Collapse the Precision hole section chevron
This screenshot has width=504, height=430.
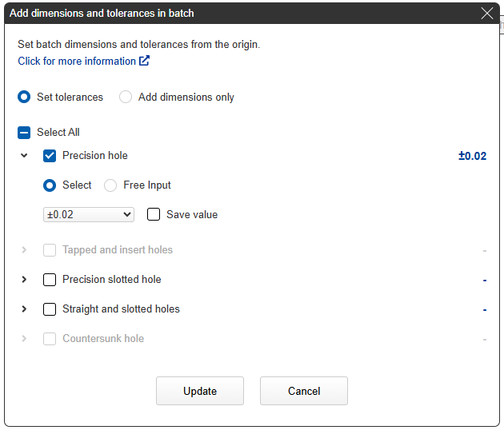click(x=24, y=156)
